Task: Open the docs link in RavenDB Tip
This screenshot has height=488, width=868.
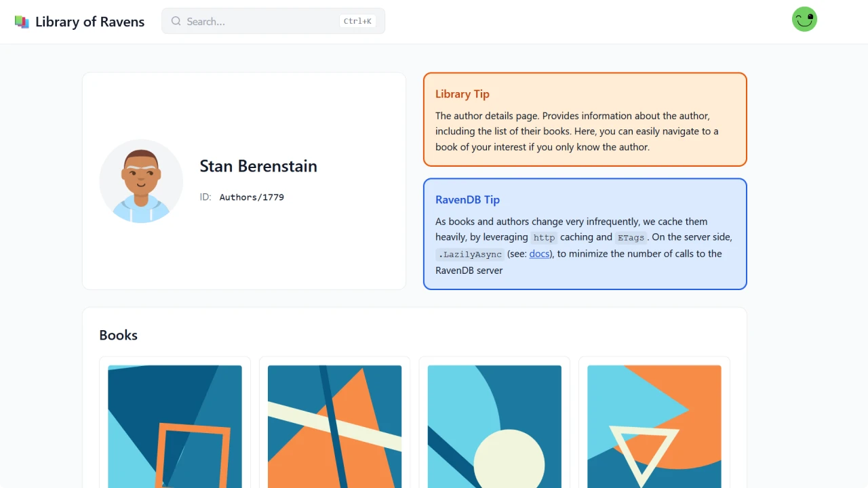Action: (539, 253)
